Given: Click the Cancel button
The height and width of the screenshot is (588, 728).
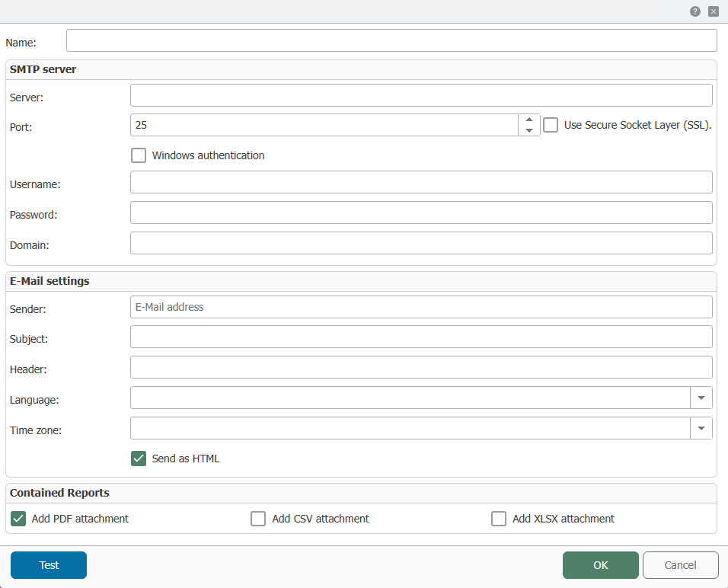Looking at the screenshot, I should (681, 565).
